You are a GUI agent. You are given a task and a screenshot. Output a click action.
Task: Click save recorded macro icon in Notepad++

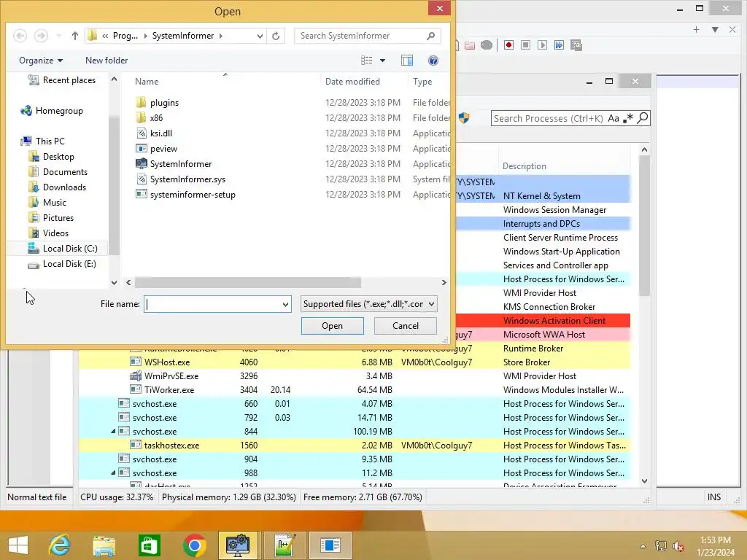[x=576, y=45]
